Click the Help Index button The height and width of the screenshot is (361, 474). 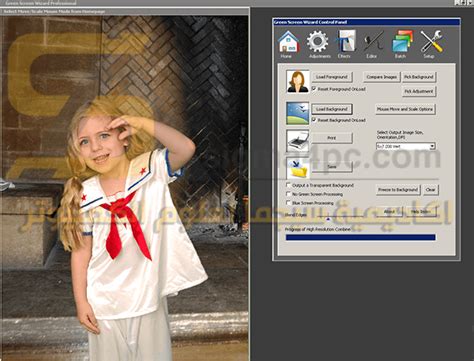tap(421, 212)
